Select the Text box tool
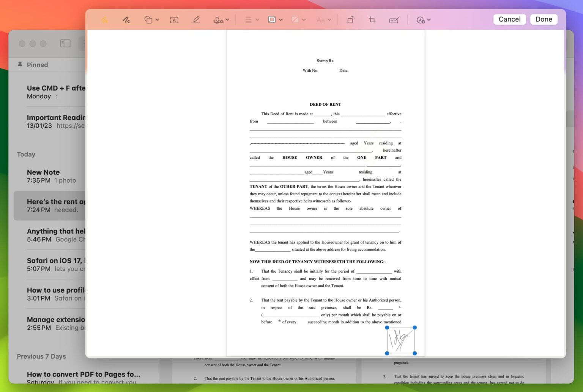 174,20
